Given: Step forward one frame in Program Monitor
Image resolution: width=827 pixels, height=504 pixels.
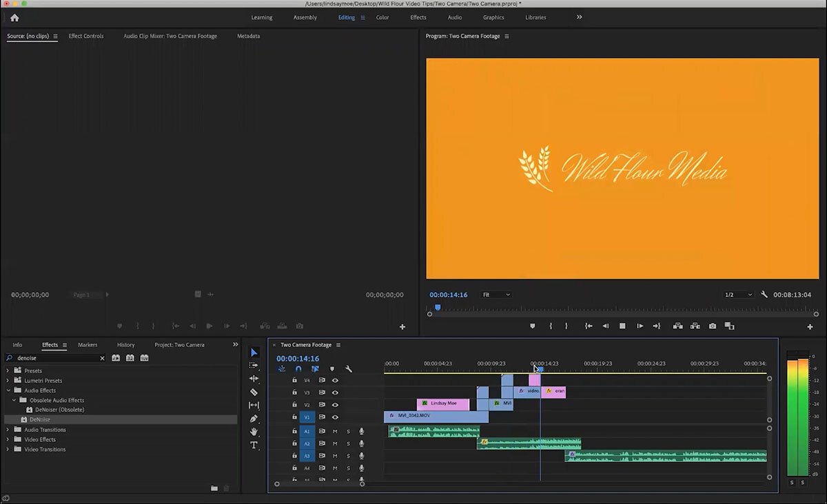Looking at the screenshot, I should 640,326.
